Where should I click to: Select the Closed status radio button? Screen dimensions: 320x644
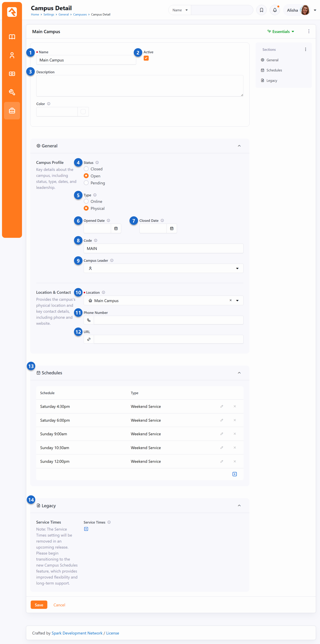click(x=86, y=169)
